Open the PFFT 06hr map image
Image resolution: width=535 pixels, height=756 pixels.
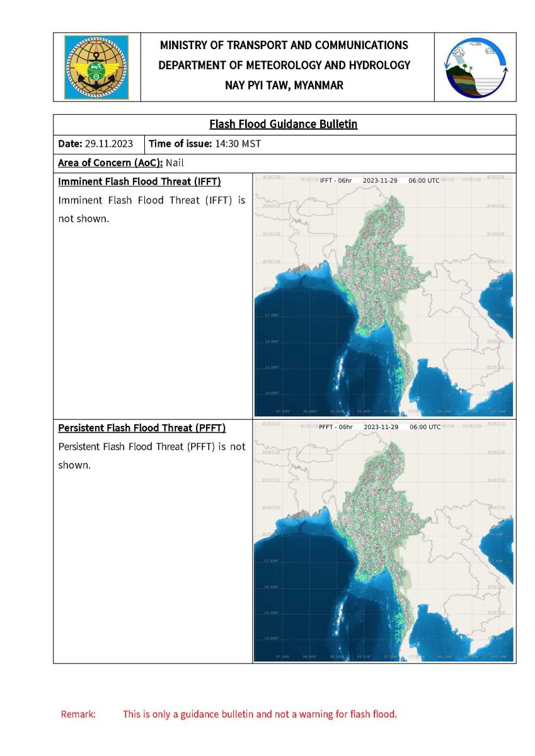tap(384, 541)
